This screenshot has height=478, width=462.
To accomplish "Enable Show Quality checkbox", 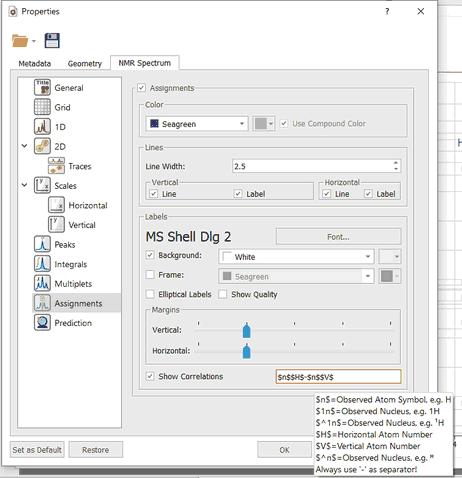I will coord(223,294).
